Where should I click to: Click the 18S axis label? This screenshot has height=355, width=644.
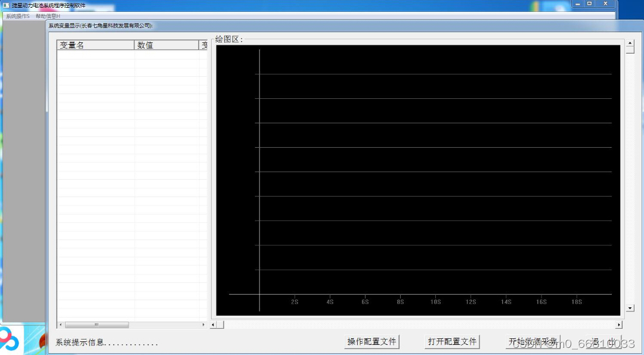point(577,301)
